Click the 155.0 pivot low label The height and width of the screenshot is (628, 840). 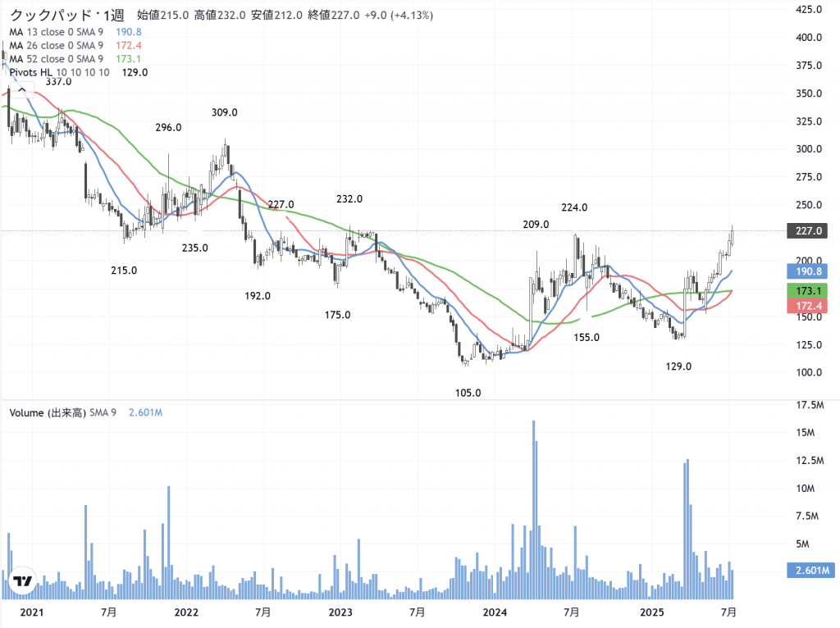pyautogui.click(x=587, y=338)
